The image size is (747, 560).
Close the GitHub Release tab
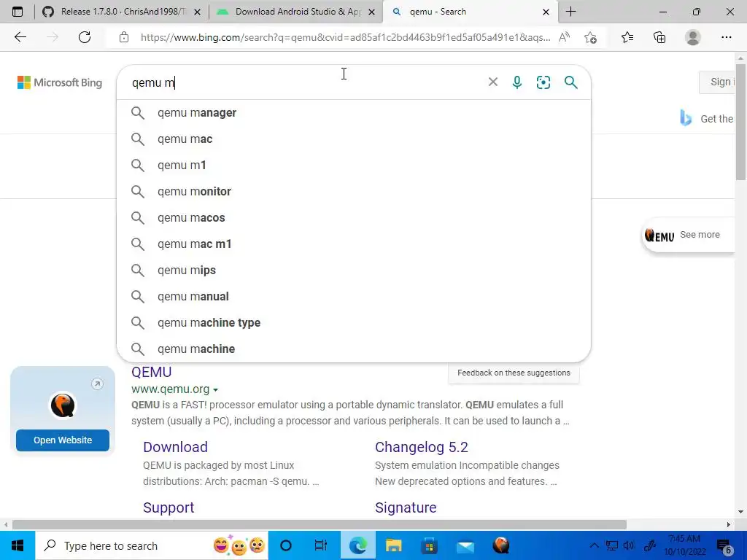(x=197, y=12)
